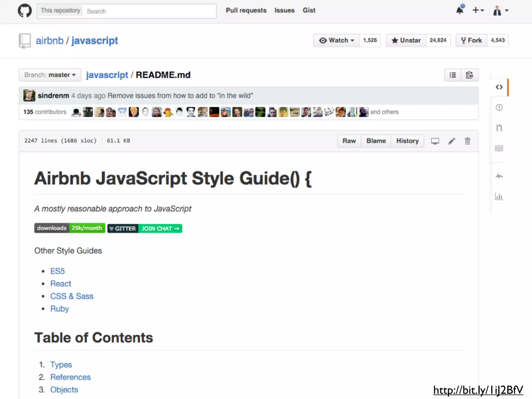The width and height of the screenshot is (532, 399).
Task: Open the React style guide link
Action: coord(61,284)
